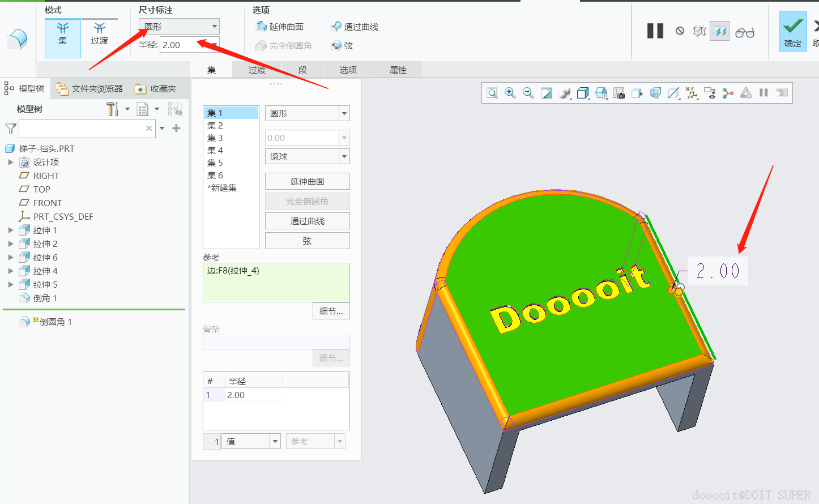Toggle the attached preview cubes button
The height and width of the screenshot is (504, 819).
pos(720,31)
